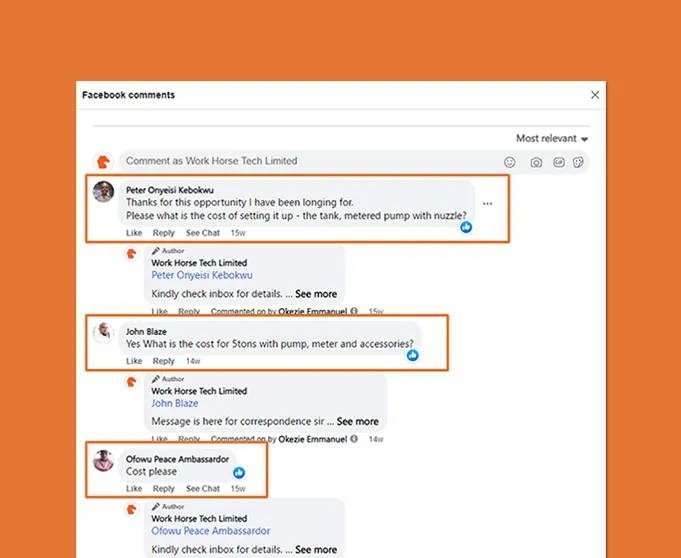Click info icon beside Okezie Emmanuel, 15w reply
The width and height of the screenshot is (681, 558).
[x=354, y=311]
